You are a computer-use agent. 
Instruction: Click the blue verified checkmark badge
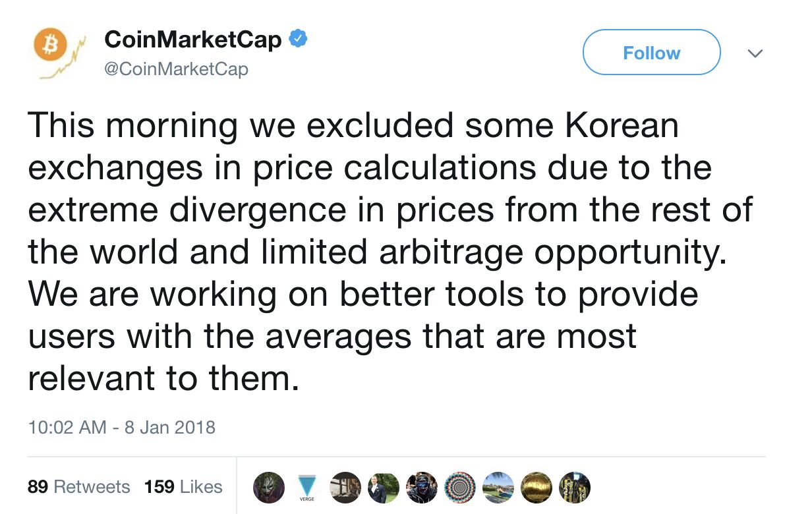(x=299, y=40)
